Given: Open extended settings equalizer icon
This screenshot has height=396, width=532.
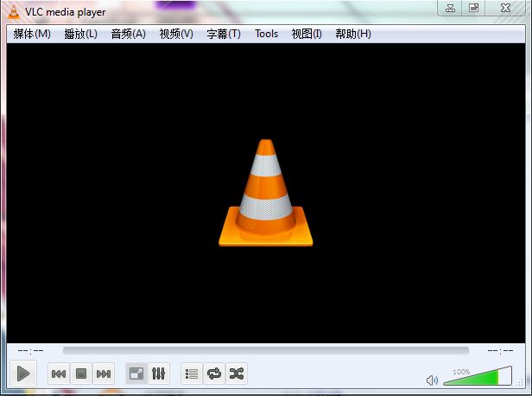Looking at the screenshot, I should (x=159, y=374).
